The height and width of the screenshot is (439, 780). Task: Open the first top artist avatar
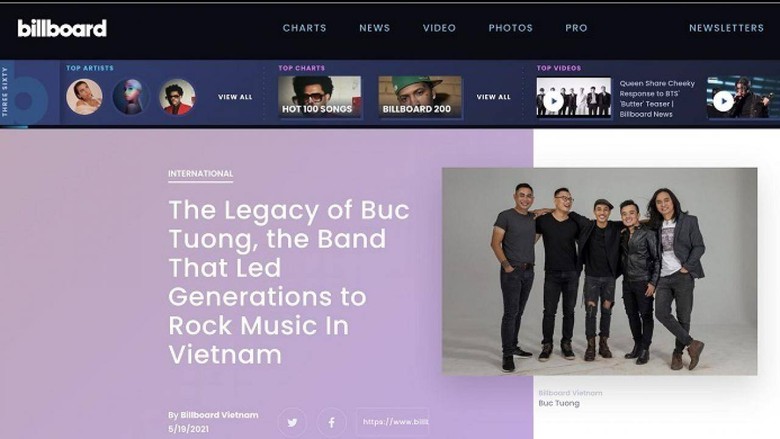tap(84, 97)
